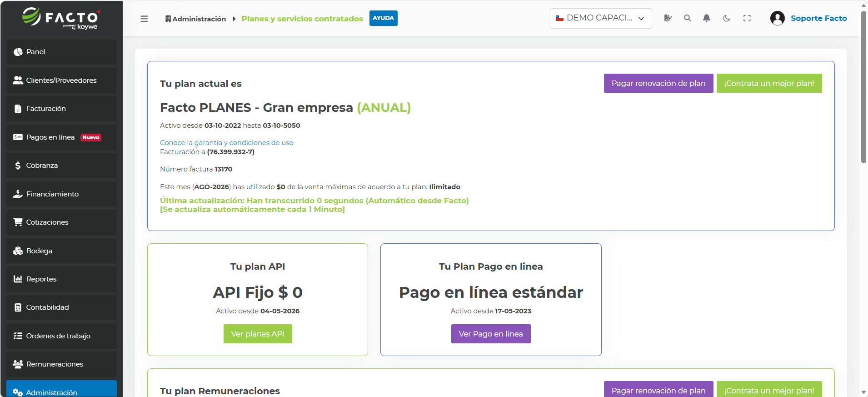Click the API Fijo $ 0 heading
Screen dimensions: 868x397
pyautogui.click(x=258, y=292)
